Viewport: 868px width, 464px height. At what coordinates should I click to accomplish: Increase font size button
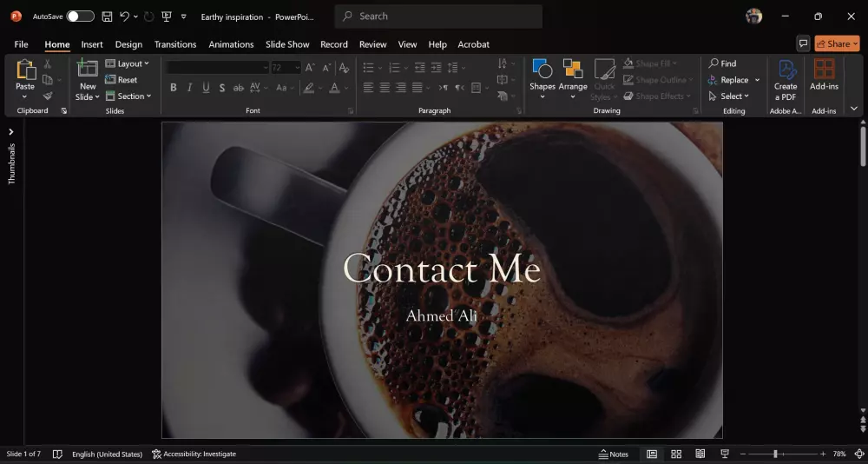[x=310, y=68]
